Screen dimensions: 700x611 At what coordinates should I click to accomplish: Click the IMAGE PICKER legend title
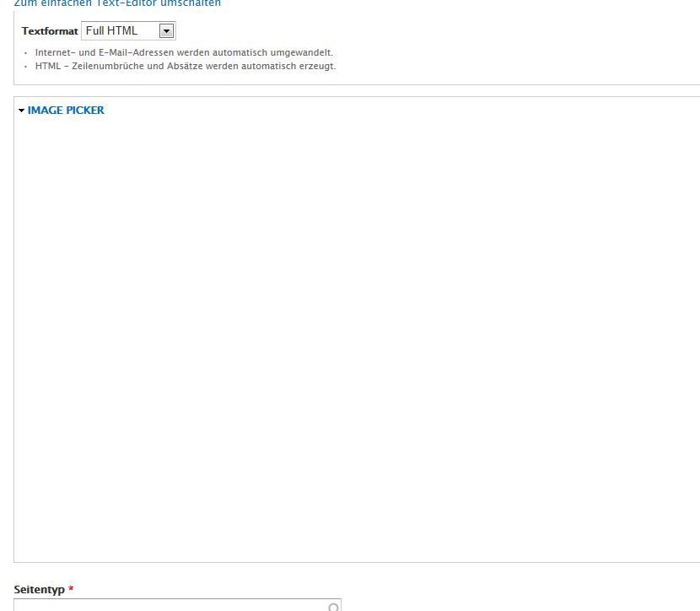point(66,111)
